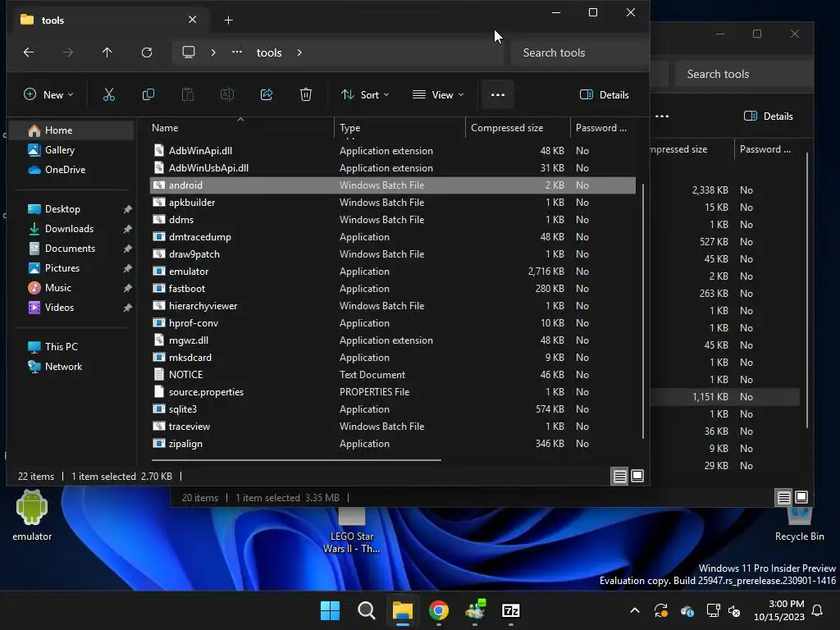The height and width of the screenshot is (630, 840).
Task: Open taskbar Search
Action: point(367,610)
